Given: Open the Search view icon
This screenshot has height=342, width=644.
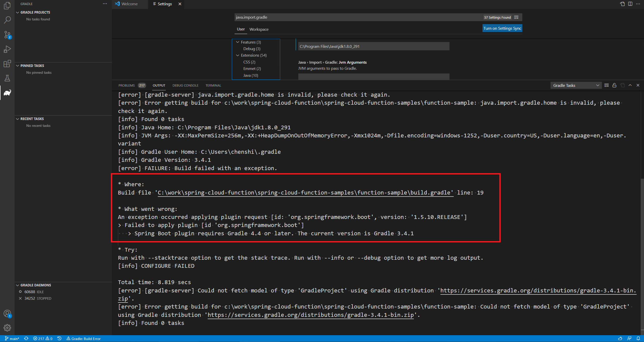Looking at the screenshot, I should 7,20.
